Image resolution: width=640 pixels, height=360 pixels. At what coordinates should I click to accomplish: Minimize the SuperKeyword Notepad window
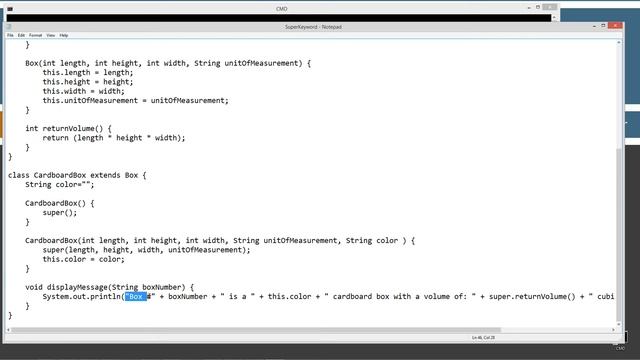[x=594, y=26]
